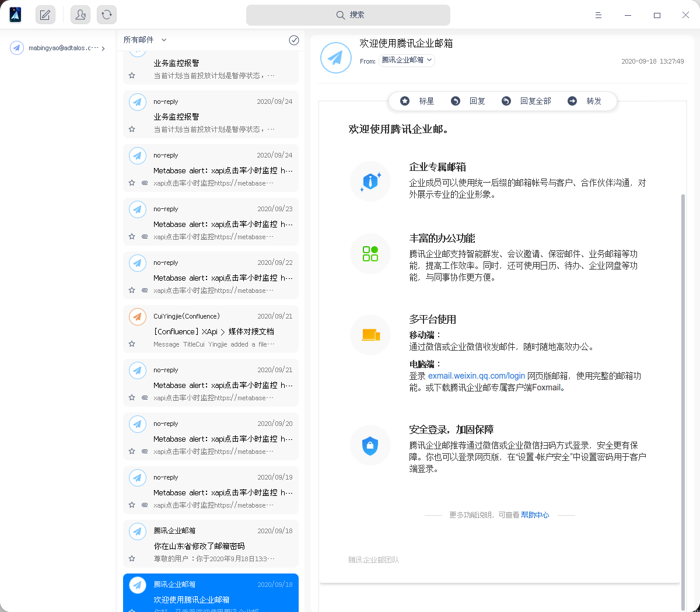Star the 2020/09/20 Metabase alert message
The height and width of the screenshot is (612, 700).
(132, 451)
